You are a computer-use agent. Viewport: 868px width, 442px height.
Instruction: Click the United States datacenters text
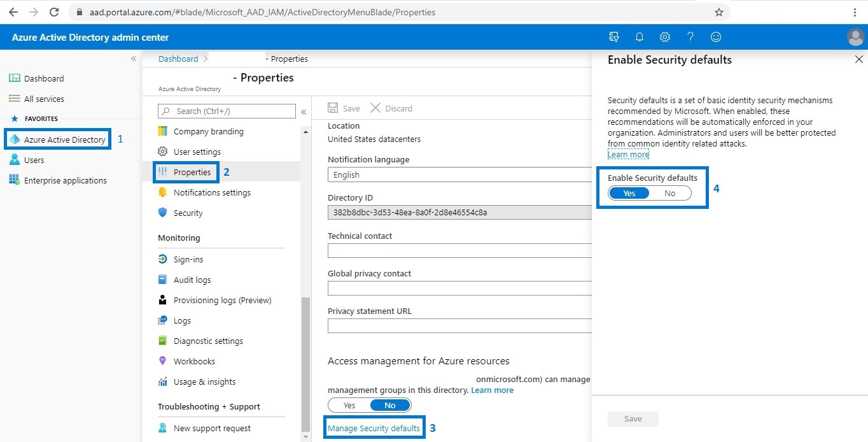coord(374,139)
